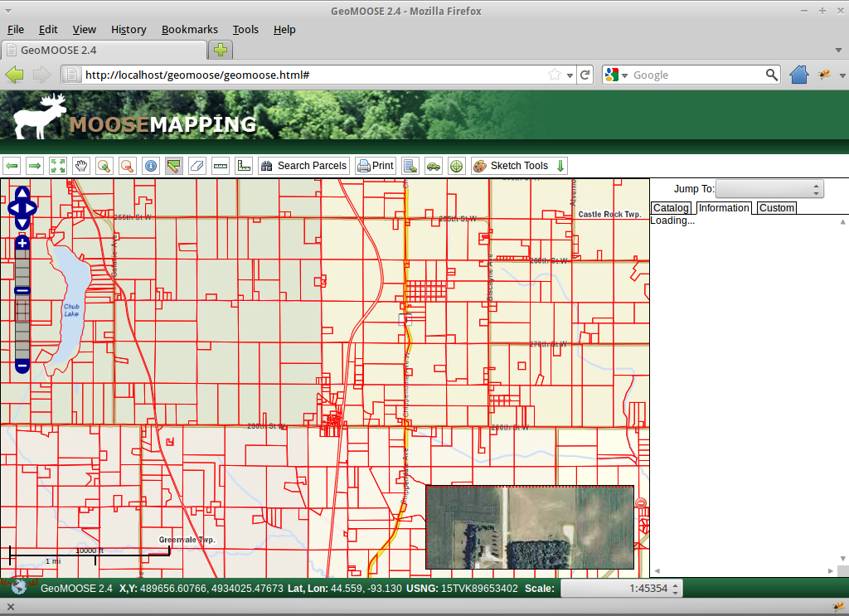
Task: Click the search magnifier icon
Action: click(772, 75)
